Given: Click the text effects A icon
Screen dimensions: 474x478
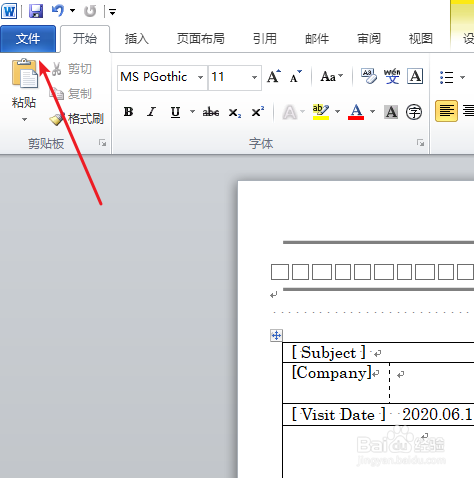Looking at the screenshot, I should (x=290, y=112).
